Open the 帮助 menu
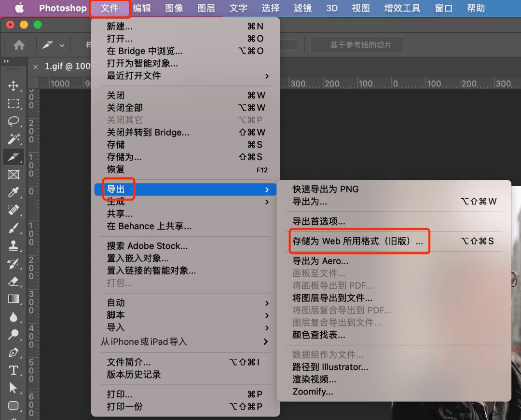The width and height of the screenshot is (521, 420). pyautogui.click(x=476, y=8)
